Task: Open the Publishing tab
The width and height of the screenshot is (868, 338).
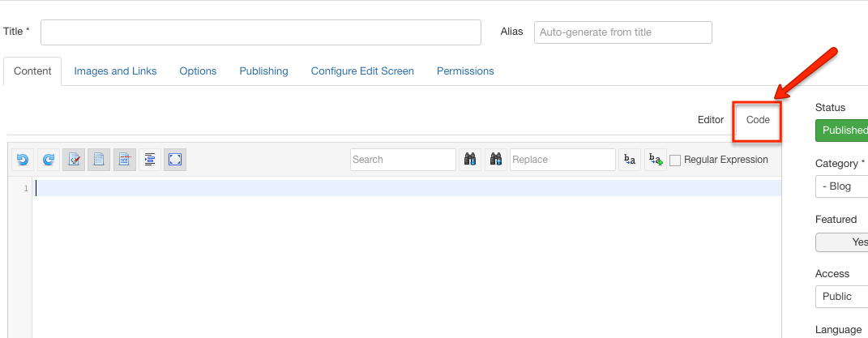Action: click(x=263, y=71)
